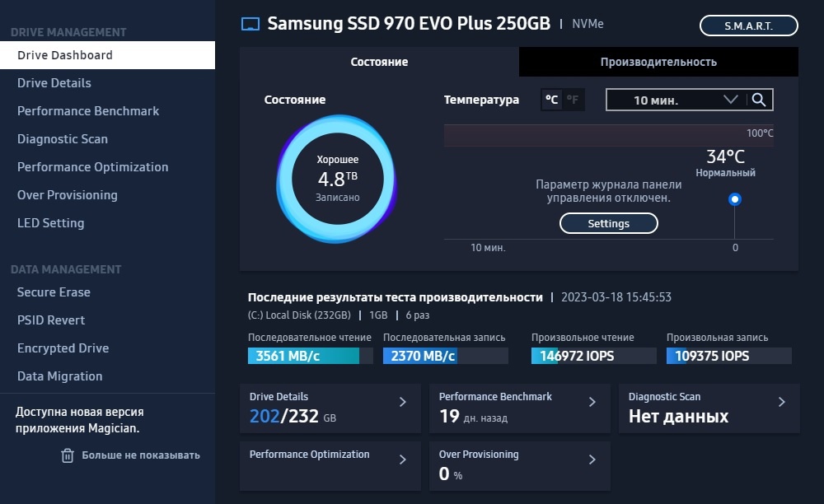Image resolution: width=824 pixels, height=504 pixels.
Task: Click the sequential write 2370 MB/c bar
Action: (446, 356)
